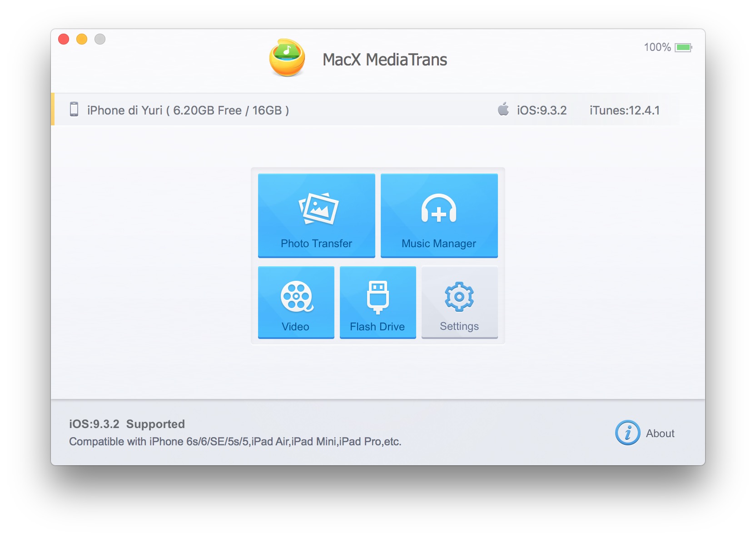Click the blue About info icon
The width and height of the screenshot is (756, 538).
pyautogui.click(x=627, y=433)
